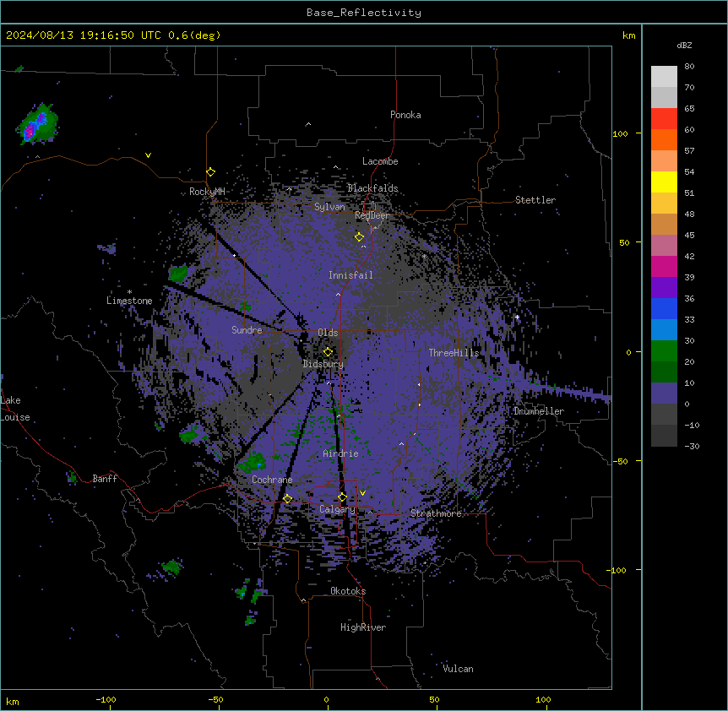Click the Stettler label
Screen dimensions: 728x711
click(535, 200)
